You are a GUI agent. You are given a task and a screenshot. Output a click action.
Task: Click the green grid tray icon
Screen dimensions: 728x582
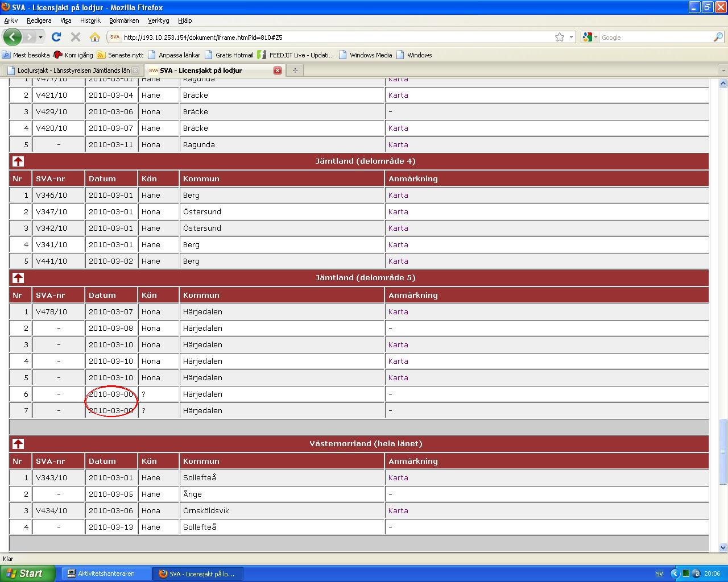pos(686,573)
